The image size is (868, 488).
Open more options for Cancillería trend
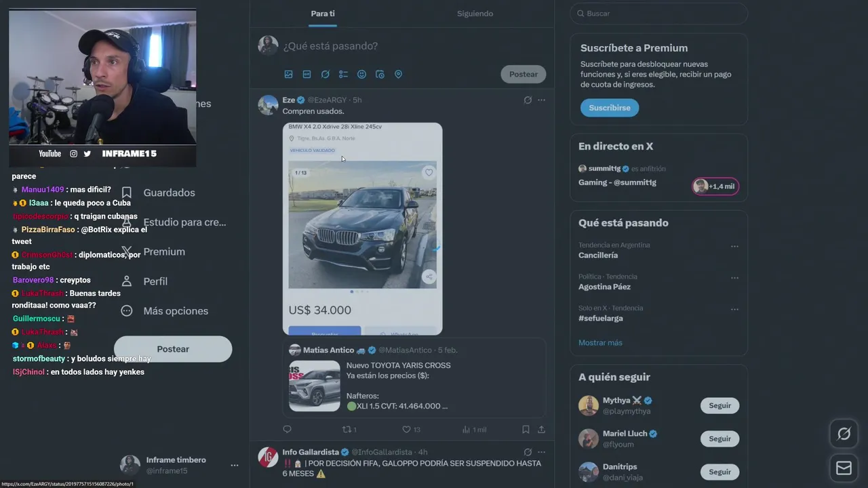(734, 247)
